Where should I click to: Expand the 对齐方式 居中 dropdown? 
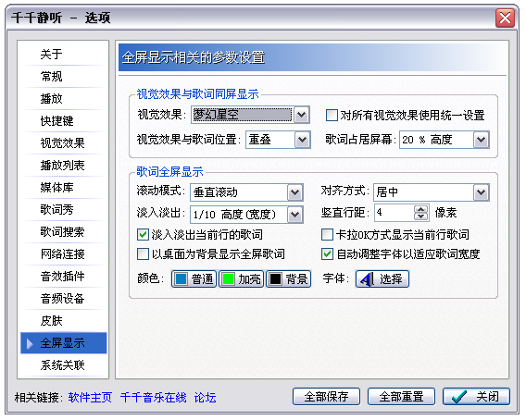pos(481,192)
